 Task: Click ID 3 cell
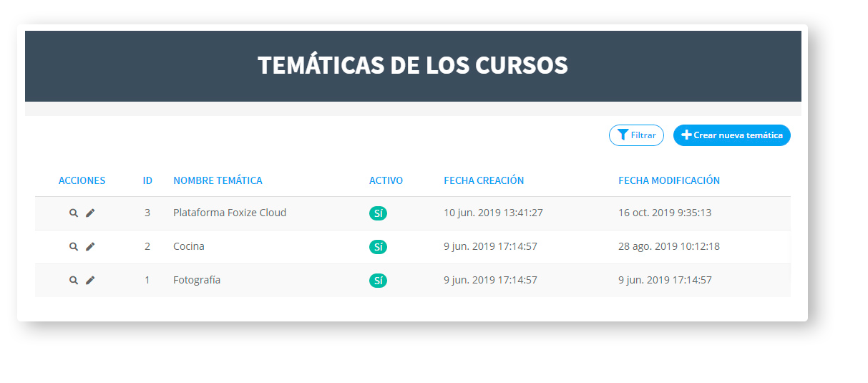[147, 213]
